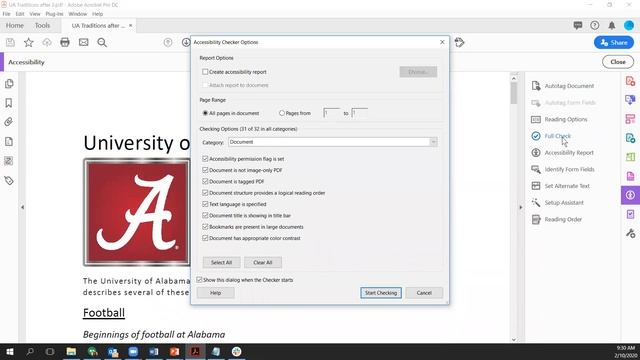This screenshot has height=360, width=640.
Task: Open the tags panel icon
Action: [9, 180]
